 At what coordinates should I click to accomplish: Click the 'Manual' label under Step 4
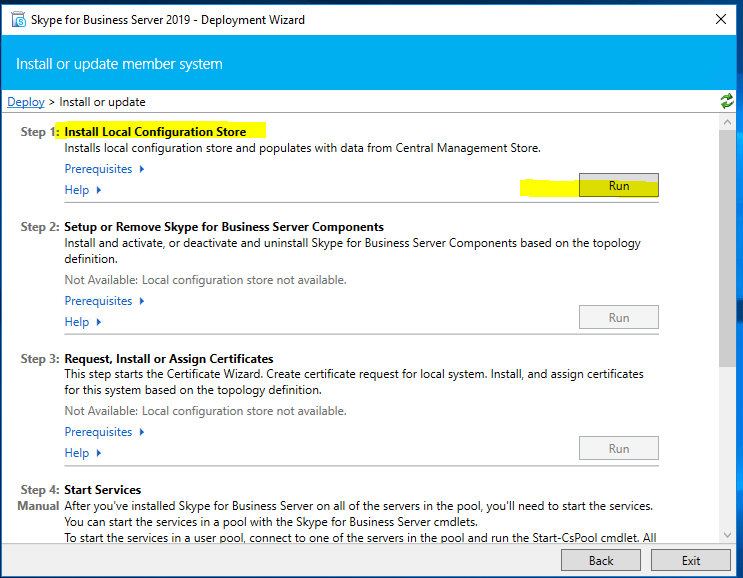[x=38, y=506]
